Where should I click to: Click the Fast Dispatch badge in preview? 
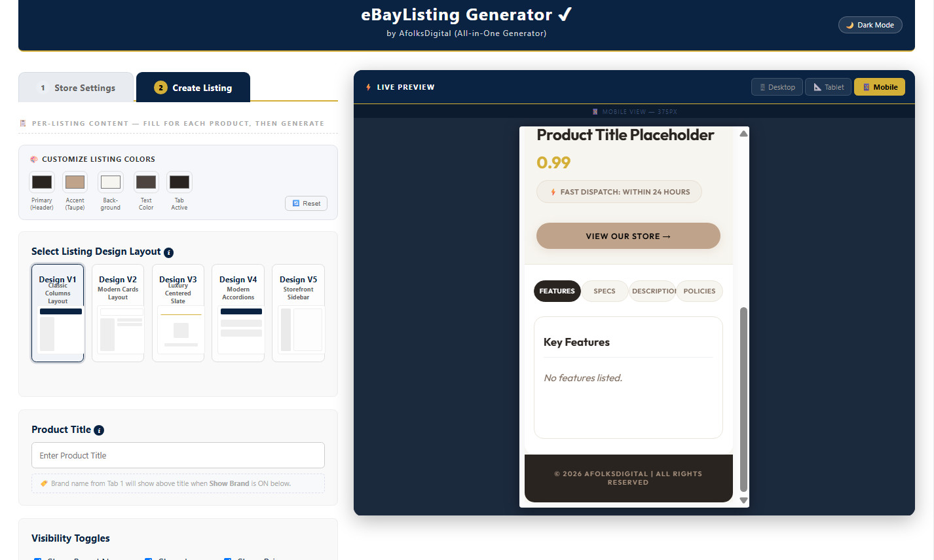tap(619, 192)
